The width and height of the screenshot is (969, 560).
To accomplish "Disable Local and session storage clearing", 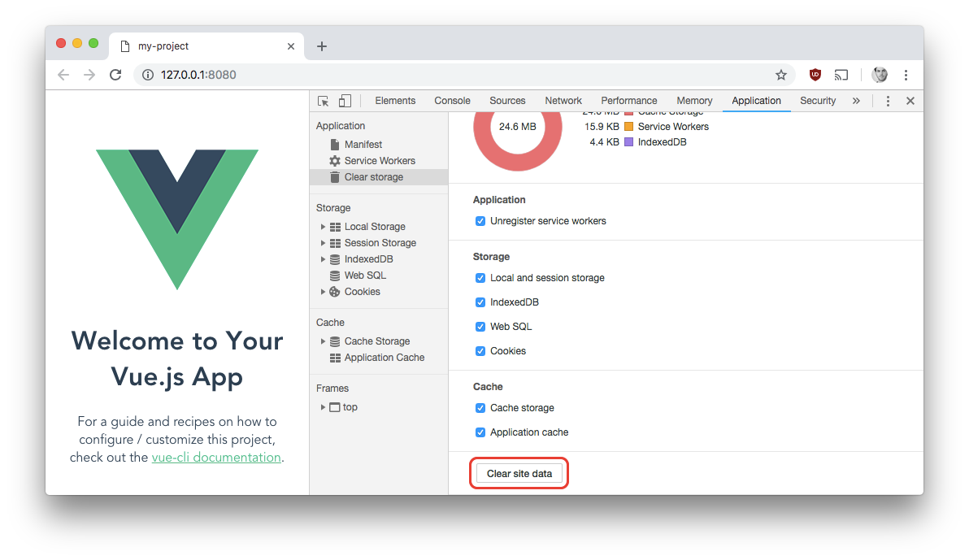I will (480, 277).
